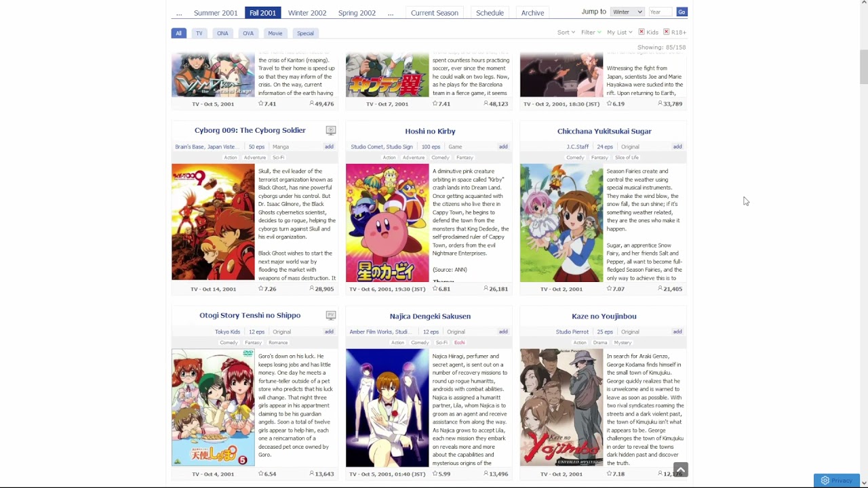868x488 pixels.
Task: Select the All type filter
Action: point(179,33)
